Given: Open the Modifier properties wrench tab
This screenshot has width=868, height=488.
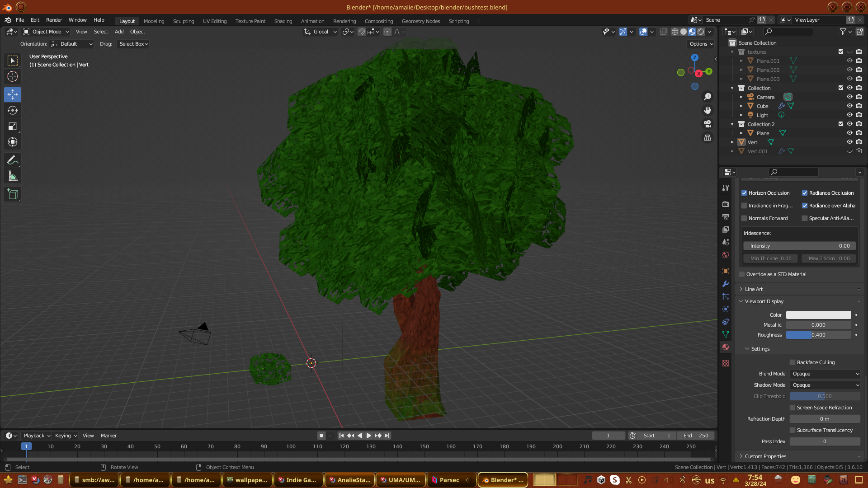Looking at the screenshot, I should (726, 284).
